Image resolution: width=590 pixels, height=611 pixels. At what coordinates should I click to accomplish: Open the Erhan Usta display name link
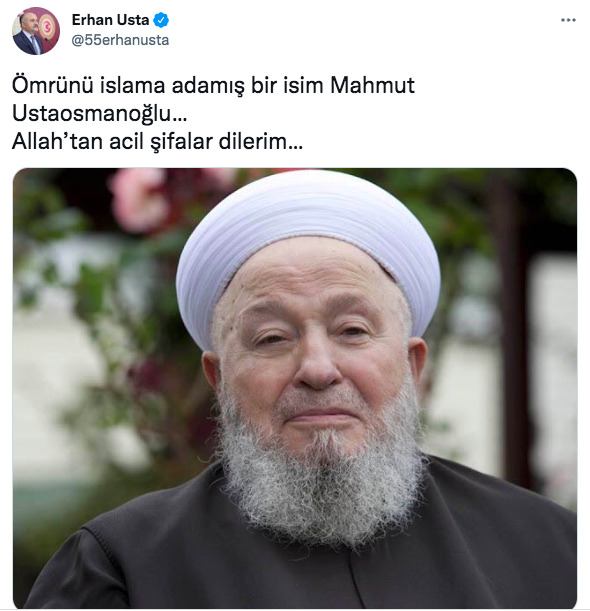110,20
